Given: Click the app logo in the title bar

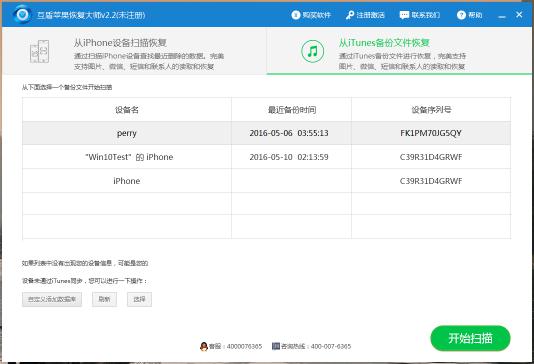Looking at the screenshot, I should [22, 14].
